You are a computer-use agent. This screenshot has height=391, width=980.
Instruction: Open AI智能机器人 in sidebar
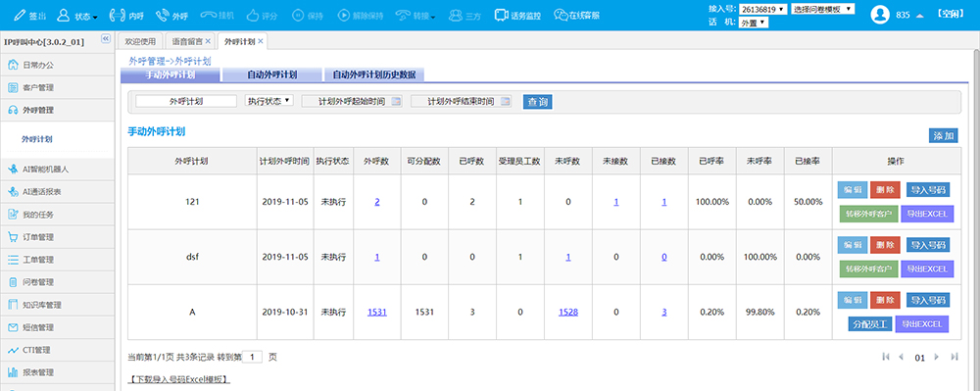[x=57, y=170]
